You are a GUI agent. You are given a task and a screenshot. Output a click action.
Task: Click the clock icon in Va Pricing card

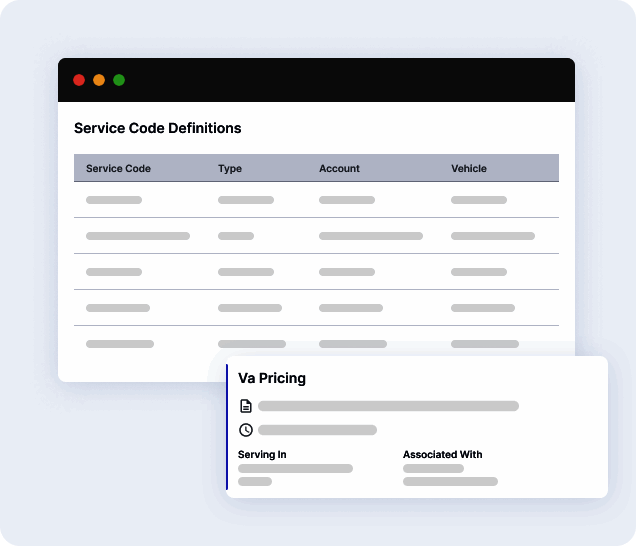(246, 430)
